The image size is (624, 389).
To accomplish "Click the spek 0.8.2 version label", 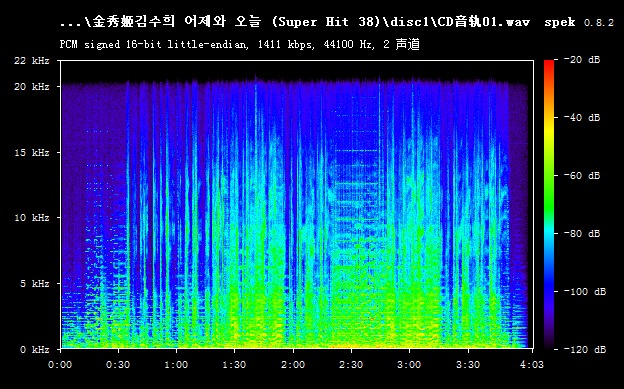I will pos(579,22).
